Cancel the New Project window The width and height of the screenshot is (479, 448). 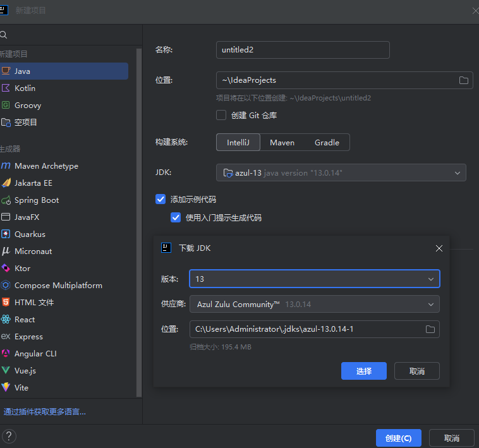coord(451,438)
